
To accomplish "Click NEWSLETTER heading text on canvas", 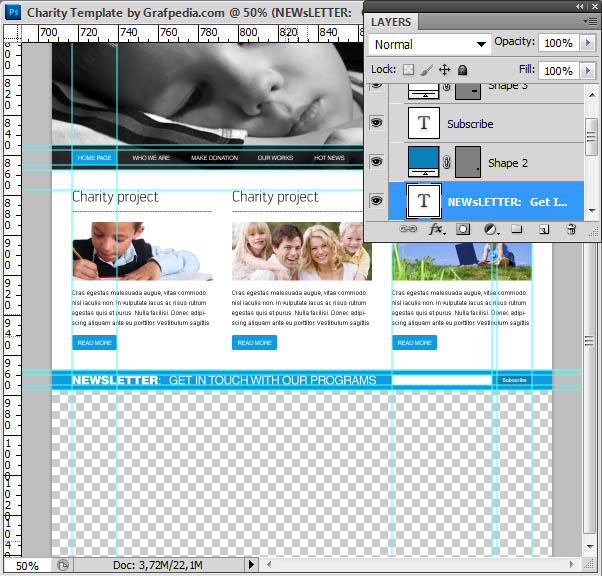I will click(x=116, y=380).
